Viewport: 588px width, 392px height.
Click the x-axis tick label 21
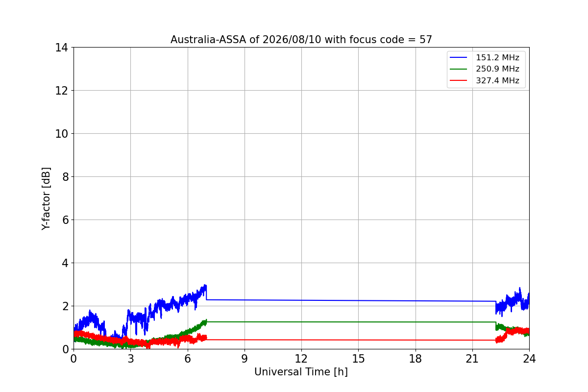click(x=472, y=359)
